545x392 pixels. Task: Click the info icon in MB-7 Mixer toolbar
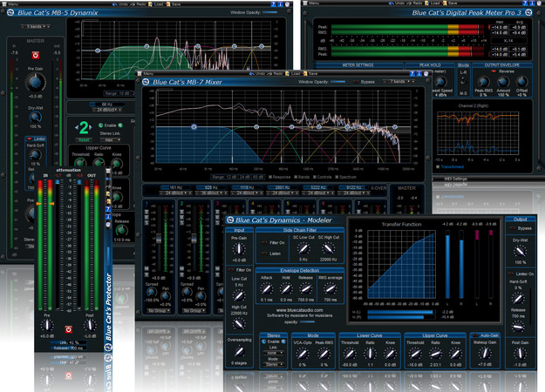(x=419, y=73)
